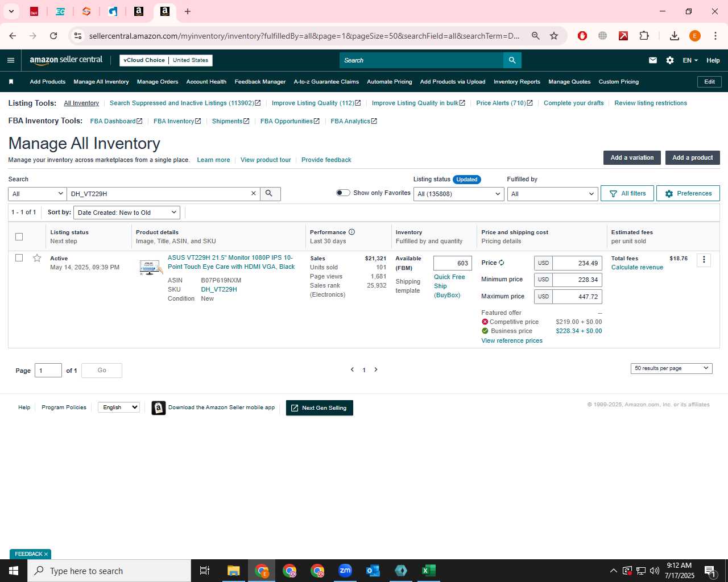Open the Zoom app in the taskbar
This screenshot has height=582, width=728.
point(345,571)
